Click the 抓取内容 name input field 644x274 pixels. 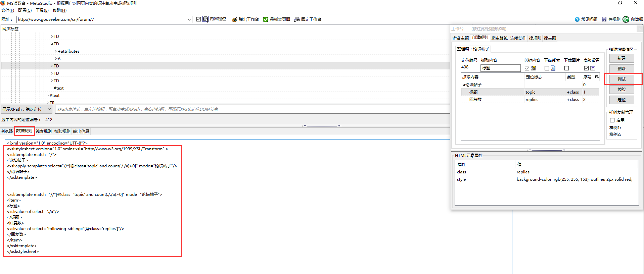501,68
